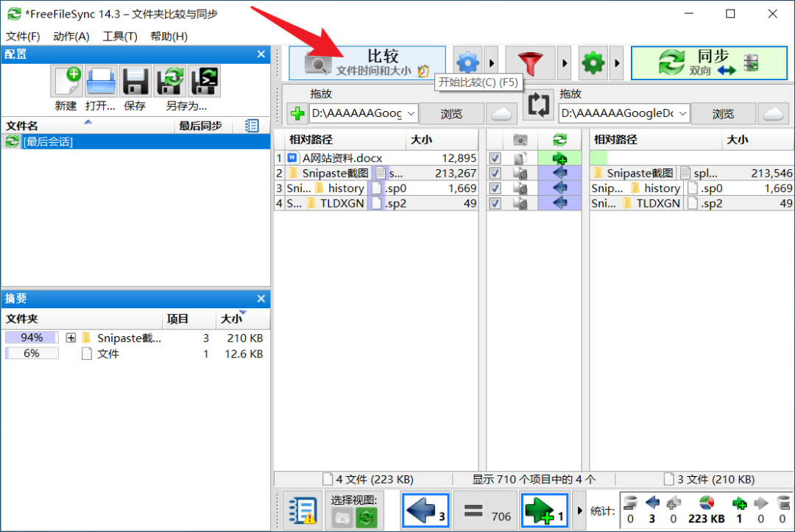795x532 pixels.
Task: Expand the comparison settings arrow menu
Action: [x=491, y=63]
